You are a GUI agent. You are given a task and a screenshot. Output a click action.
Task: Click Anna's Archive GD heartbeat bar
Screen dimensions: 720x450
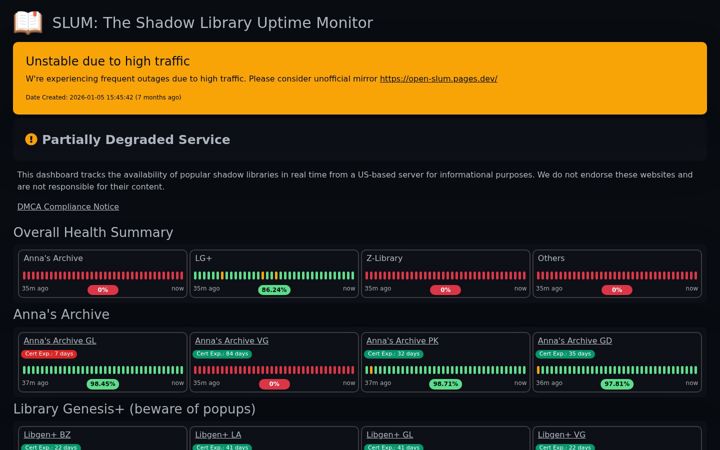(617, 370)
